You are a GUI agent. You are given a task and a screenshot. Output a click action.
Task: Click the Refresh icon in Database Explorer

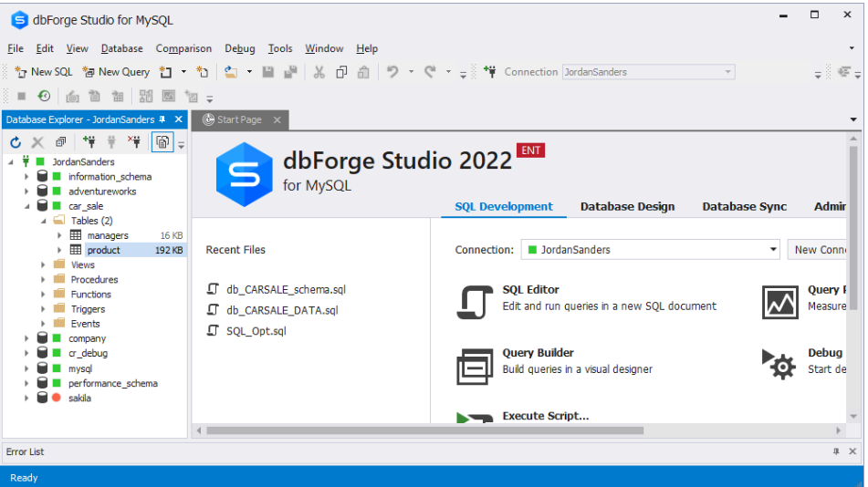coord(16,143)
